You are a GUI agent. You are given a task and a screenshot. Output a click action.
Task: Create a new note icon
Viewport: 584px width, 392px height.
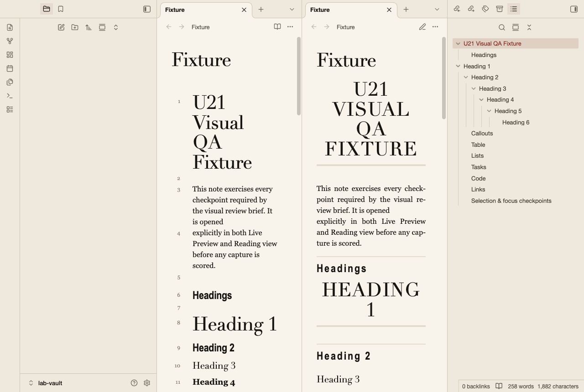click(61, 27)
